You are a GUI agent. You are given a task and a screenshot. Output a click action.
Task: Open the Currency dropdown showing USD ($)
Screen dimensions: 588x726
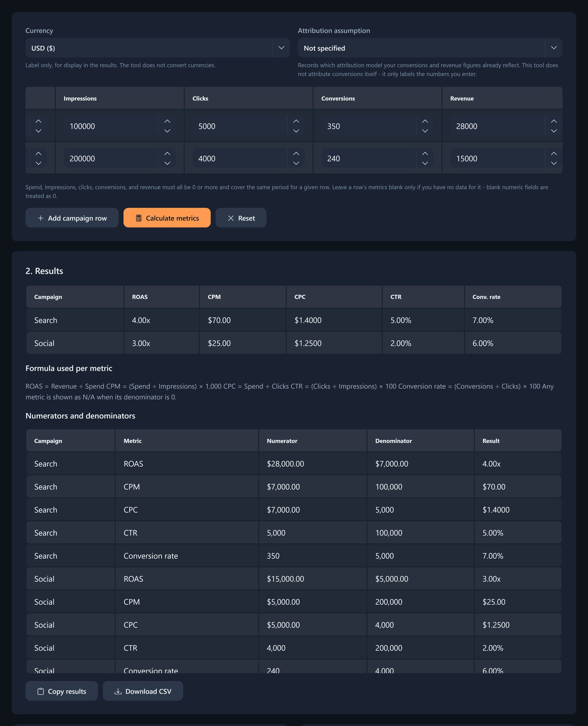tap(158, 48)
